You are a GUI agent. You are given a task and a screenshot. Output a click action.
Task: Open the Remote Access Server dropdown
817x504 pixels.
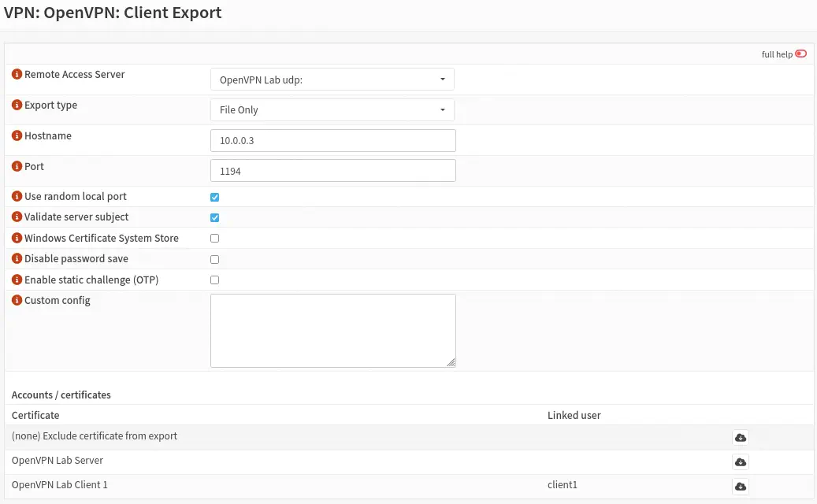coord(332,80)
